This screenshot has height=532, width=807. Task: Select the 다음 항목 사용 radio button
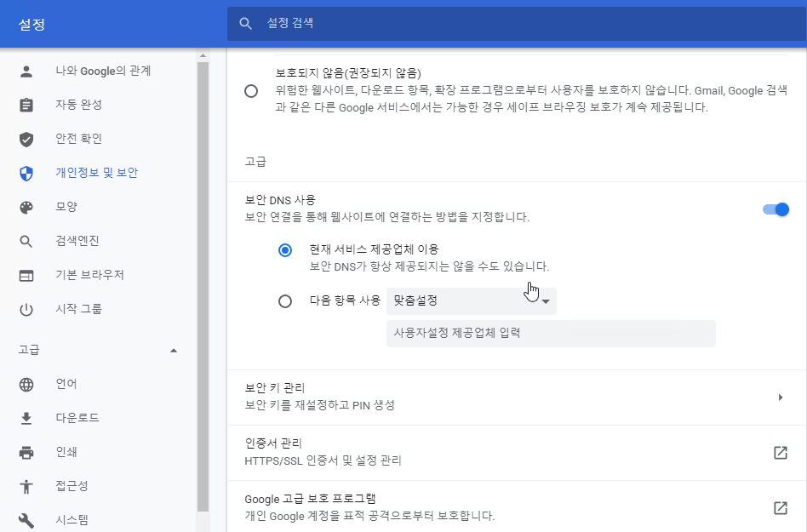(285, 301)
